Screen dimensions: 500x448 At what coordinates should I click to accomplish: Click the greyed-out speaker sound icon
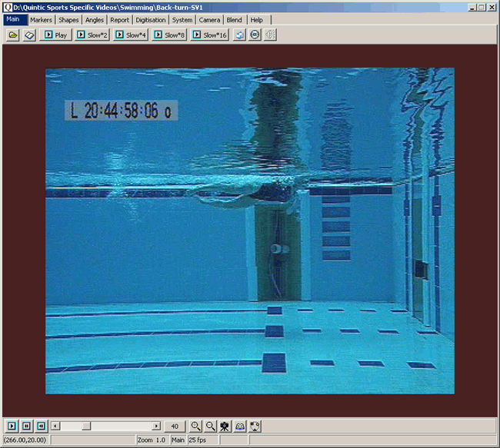(x=270, y=35)
